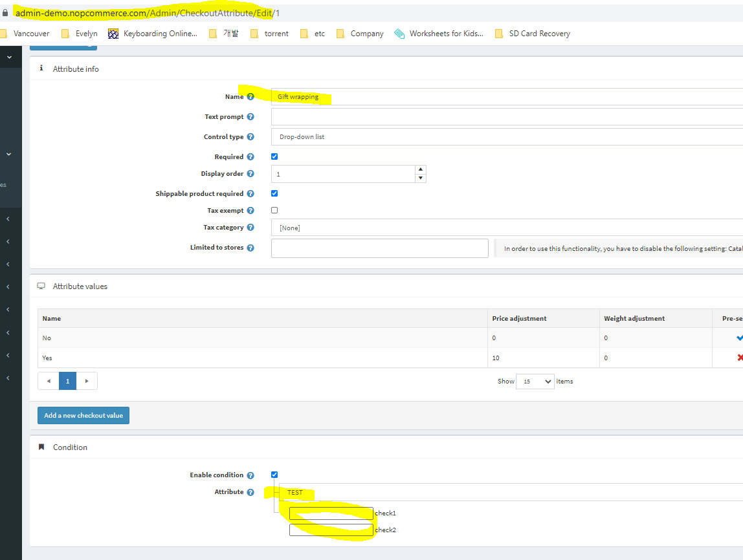This screenshot has width=743, height=560.
Task: Click the Display order up arrow stepper
Action: [421, 169]
